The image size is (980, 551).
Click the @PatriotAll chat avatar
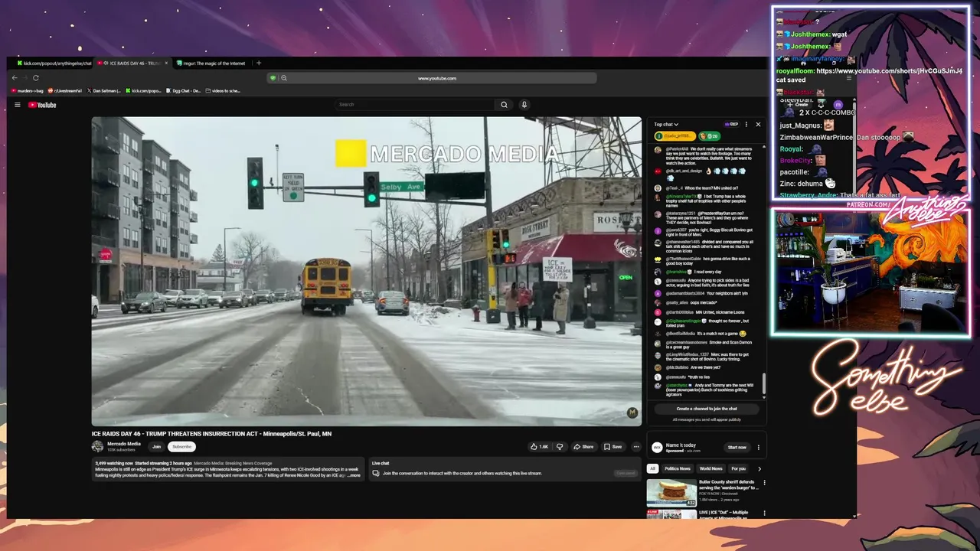pyautogui.click(x=658, y=150)
